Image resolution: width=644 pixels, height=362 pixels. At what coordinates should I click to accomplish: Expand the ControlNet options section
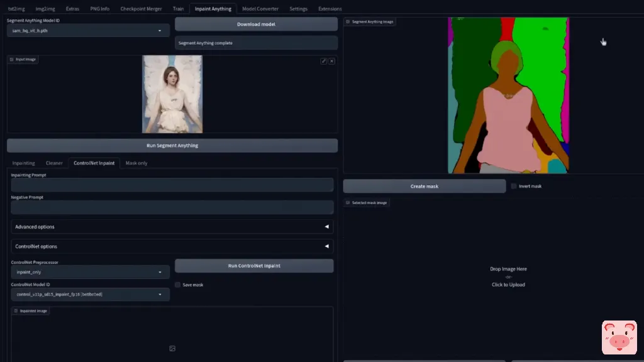tap(172, 246)
